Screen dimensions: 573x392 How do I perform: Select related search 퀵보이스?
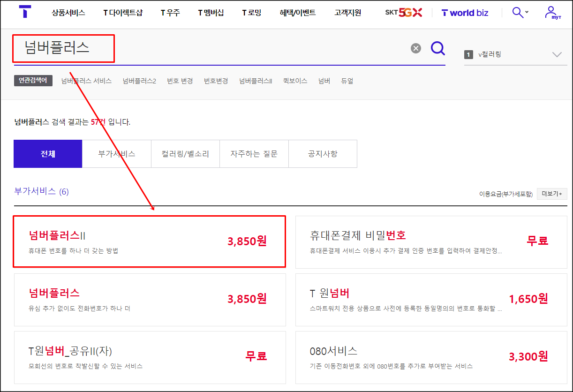[295, 81]
